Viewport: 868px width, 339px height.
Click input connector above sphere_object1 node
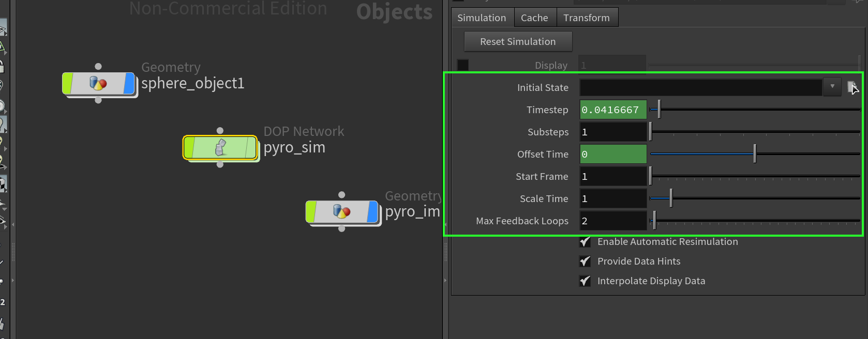click(98, 66)
